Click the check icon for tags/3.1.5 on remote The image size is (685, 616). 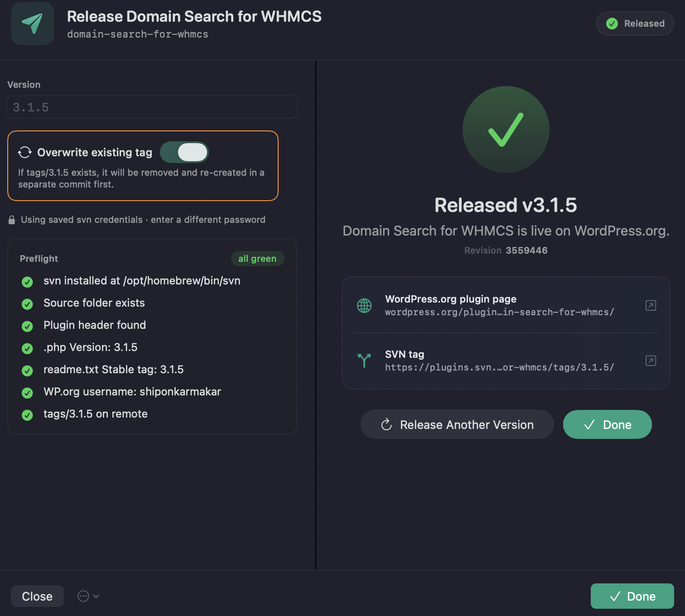tap(27, 415)
